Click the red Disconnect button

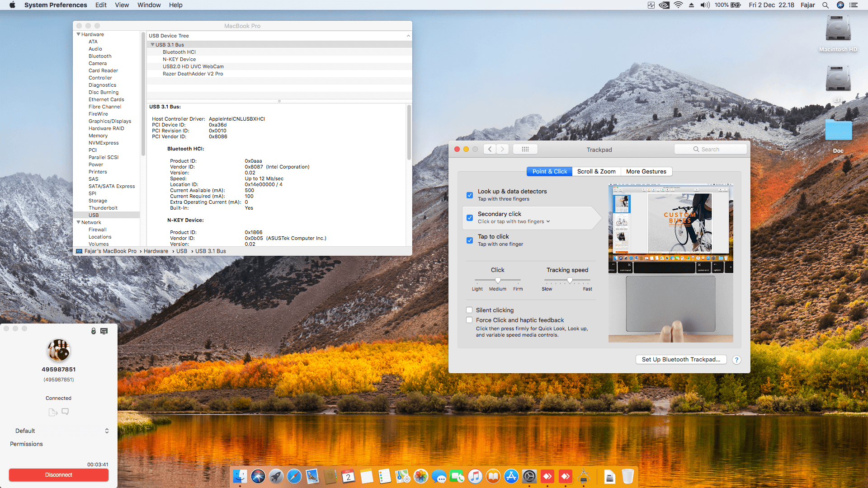tap(59, 475)
